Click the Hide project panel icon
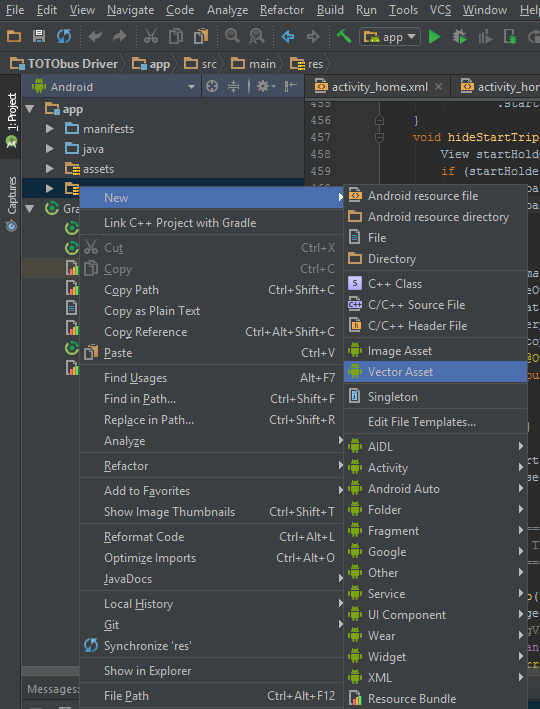Screen dimensions: 540x709 coord(290,86)
